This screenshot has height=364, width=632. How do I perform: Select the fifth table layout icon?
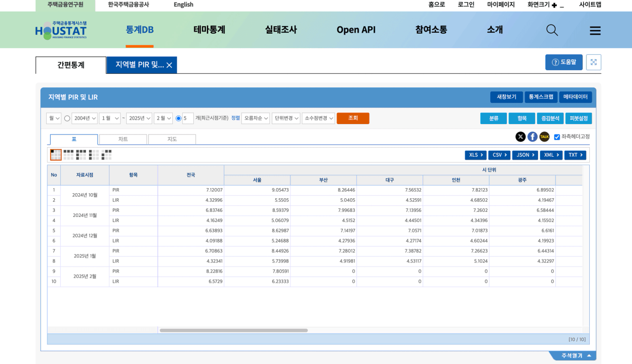coord(107,155)
